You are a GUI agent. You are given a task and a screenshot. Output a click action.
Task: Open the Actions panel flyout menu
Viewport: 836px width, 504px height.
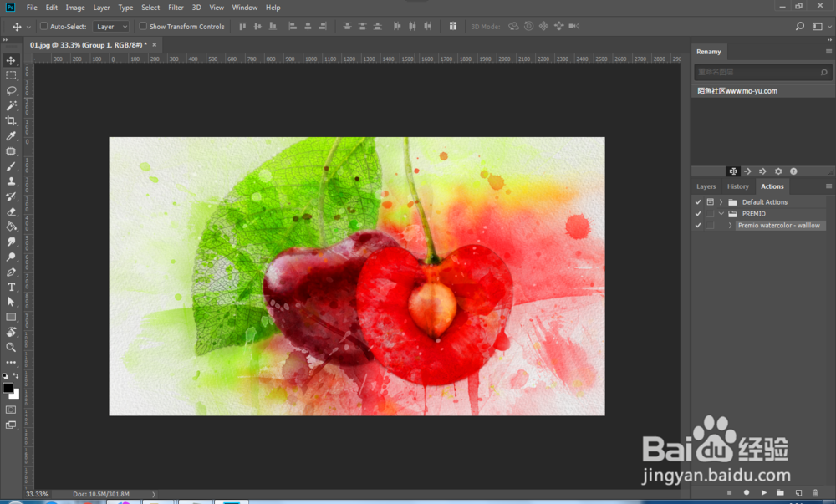828,186
